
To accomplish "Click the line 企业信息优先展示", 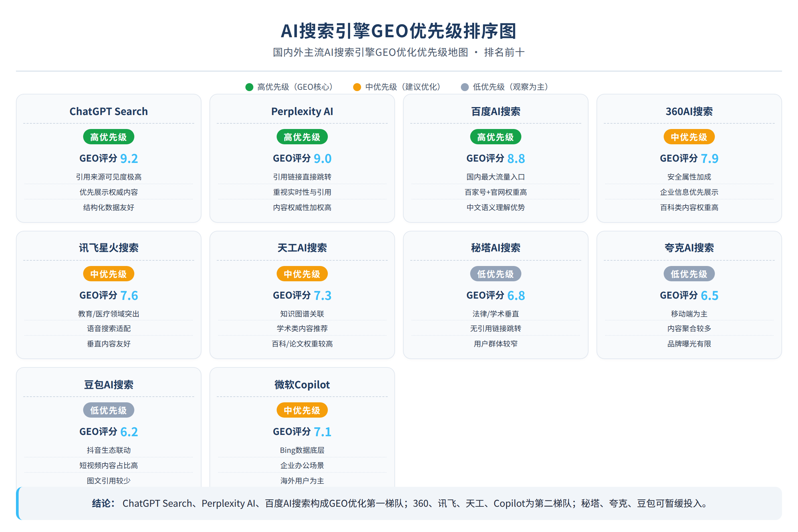I will coord(689,192).
